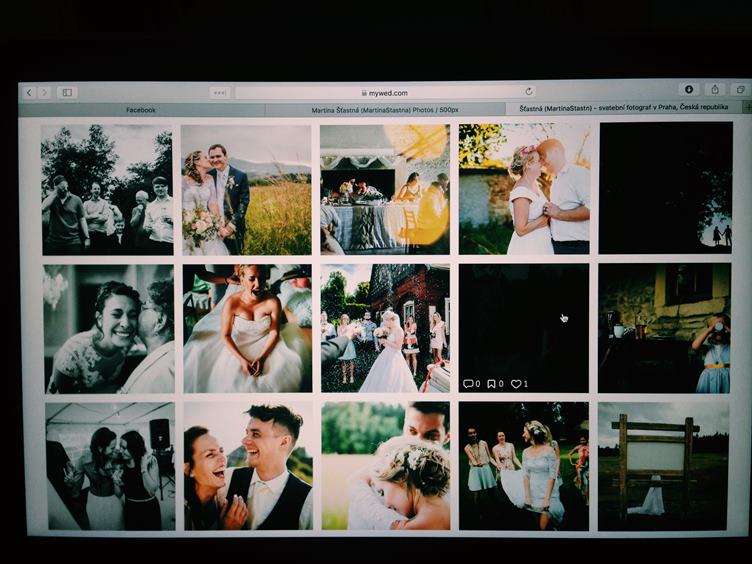Open photo of bridesmaids walking on grass at dusk

pyautogui.click(x=524, y=466)
